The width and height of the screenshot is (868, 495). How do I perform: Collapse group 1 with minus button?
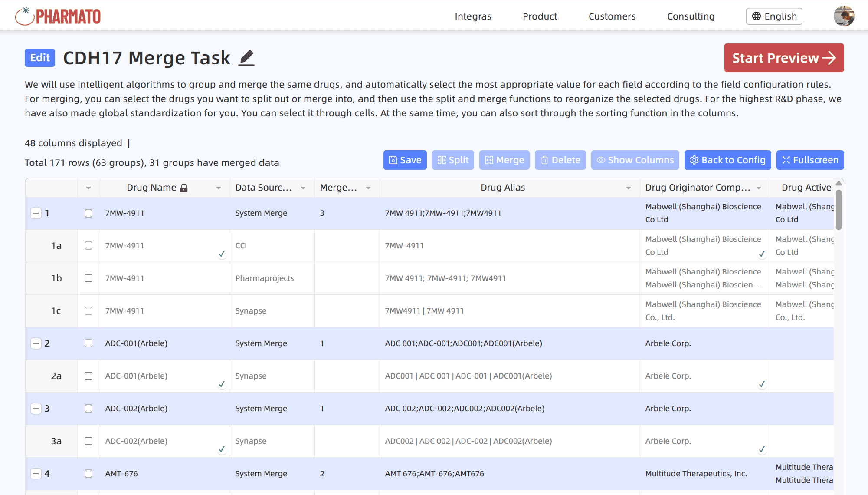[x=36, y=213]
